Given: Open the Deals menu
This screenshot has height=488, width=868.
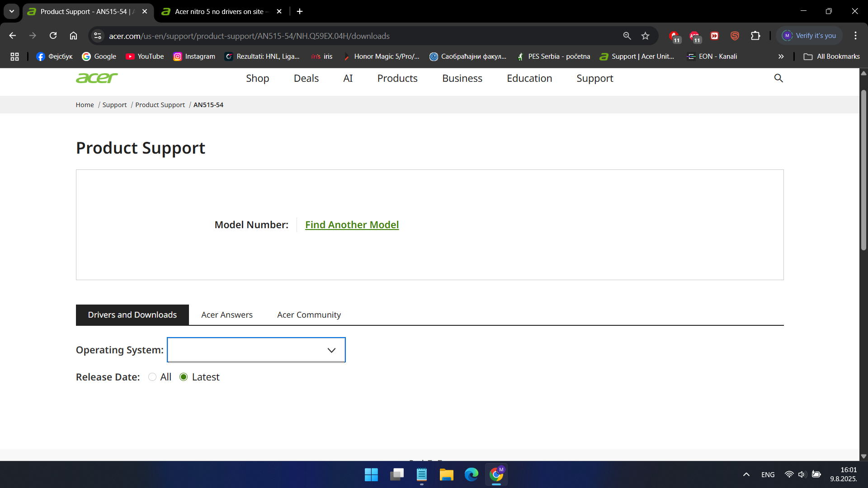Looking at the screenshot, I should point(306,78).
